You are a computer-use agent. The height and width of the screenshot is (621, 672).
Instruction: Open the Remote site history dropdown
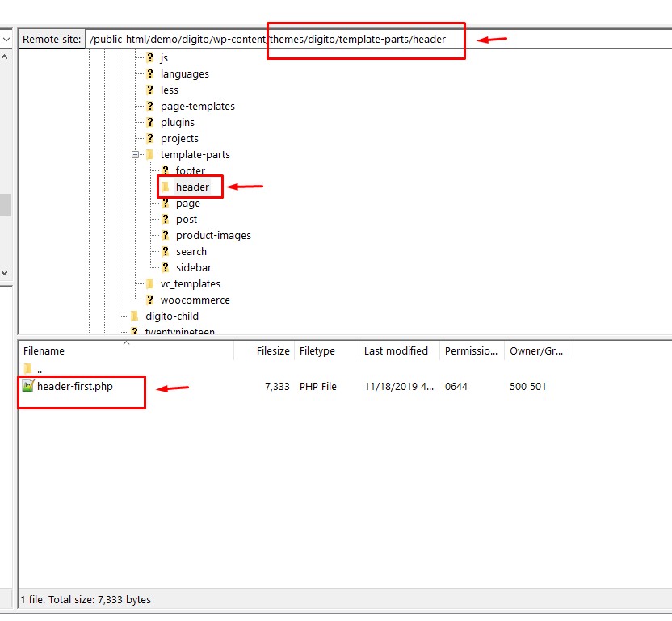(x=7, y=38)
